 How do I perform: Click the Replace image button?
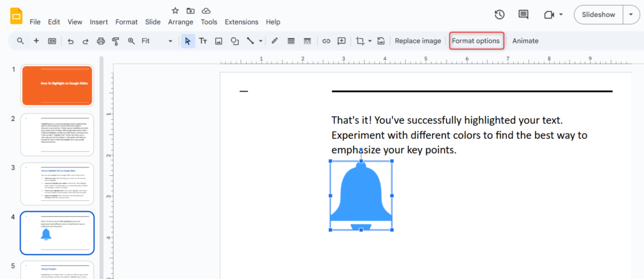418,41
